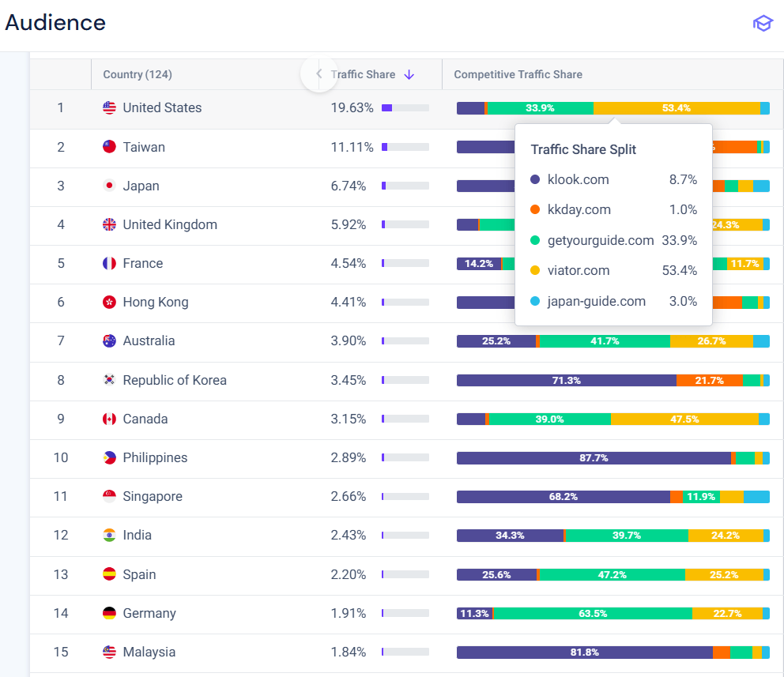Select kkday.com in the Traffic Share Split
Screen dimensions: 784x677
click(579, 209)
